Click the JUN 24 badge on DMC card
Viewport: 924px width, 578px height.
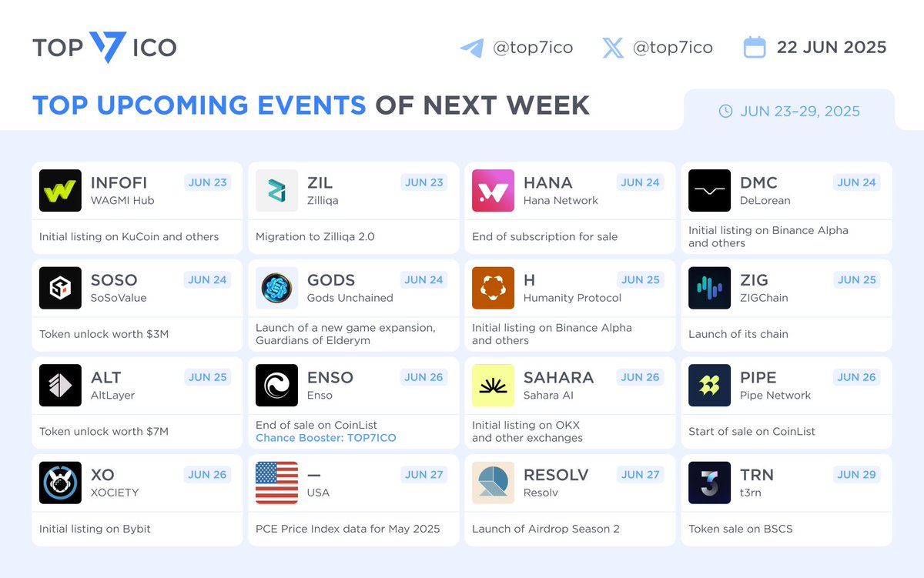tap(857, 182)
